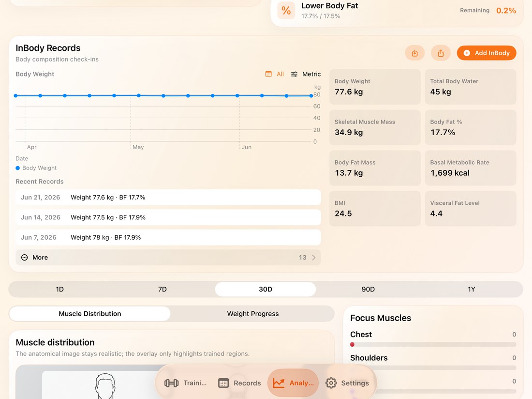
Task: Open the BMI 24.5 card
Action: pos(375,209)
